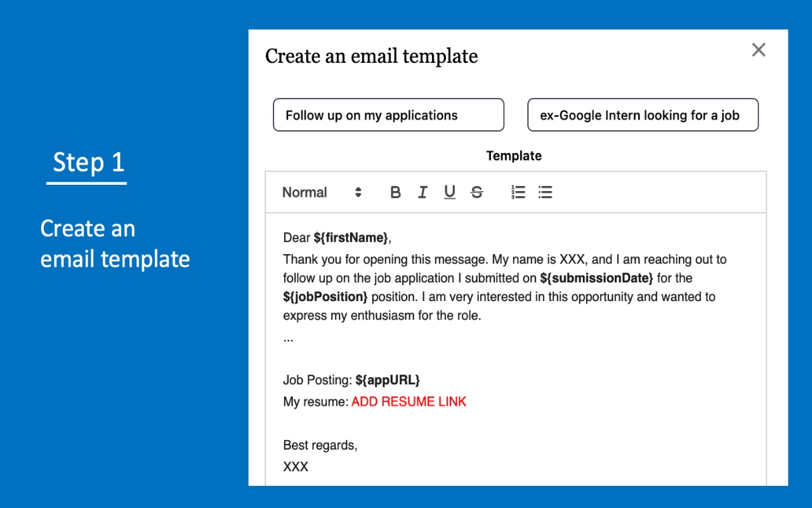Click the up-down arrows beside Normal
The width and height of the screenshot is (812, 508).
coord(358,192)
